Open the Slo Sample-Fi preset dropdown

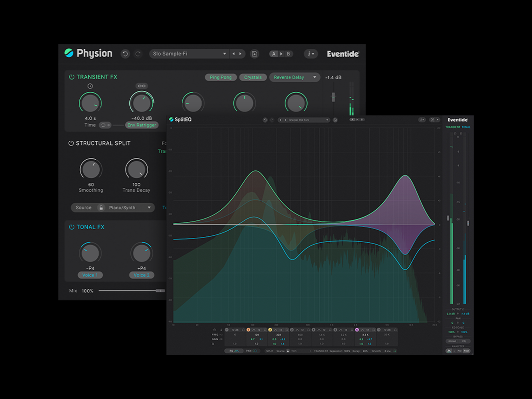click(189, 54)
